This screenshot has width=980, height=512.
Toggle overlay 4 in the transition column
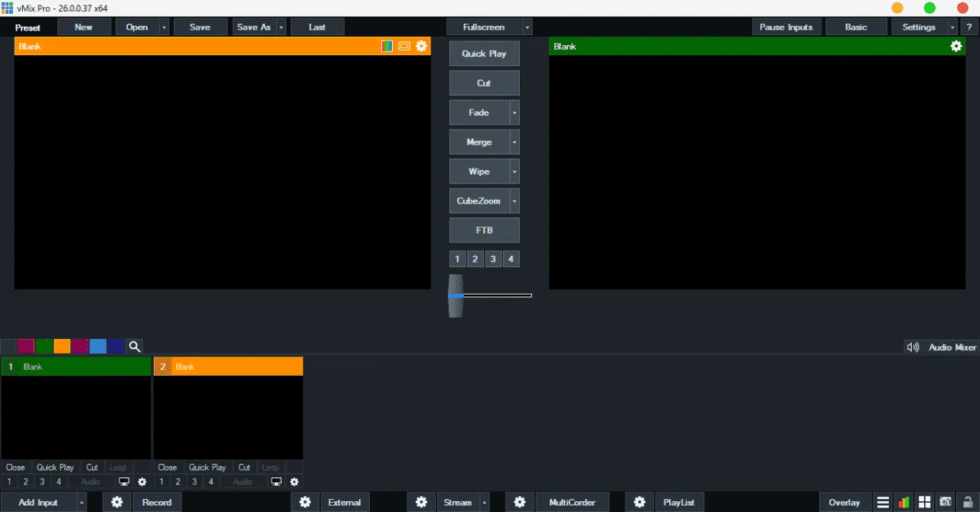click(x=511, y=259)
